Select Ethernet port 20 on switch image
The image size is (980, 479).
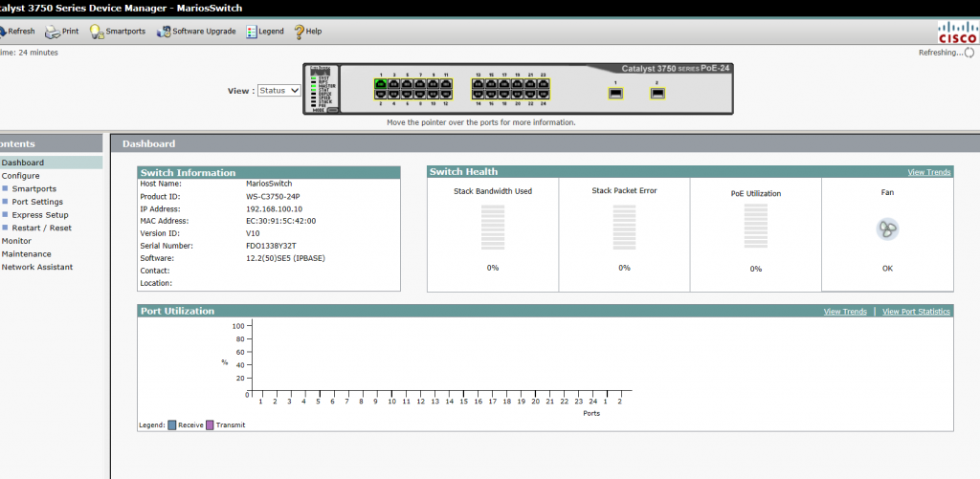(x=518, y=95)
